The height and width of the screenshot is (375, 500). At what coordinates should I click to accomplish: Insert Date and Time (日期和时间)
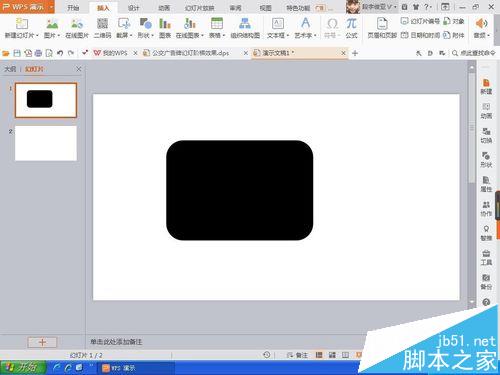coord(420,35)
